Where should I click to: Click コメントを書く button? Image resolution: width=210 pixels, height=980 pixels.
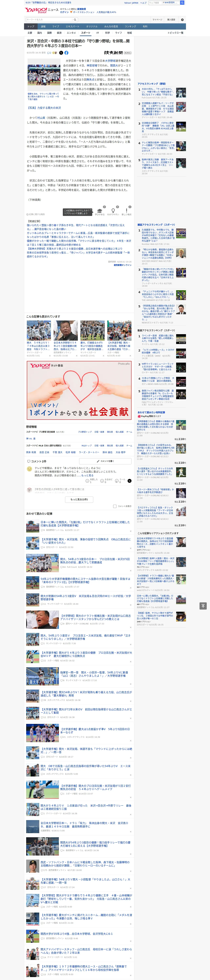(x=105, y=461)
